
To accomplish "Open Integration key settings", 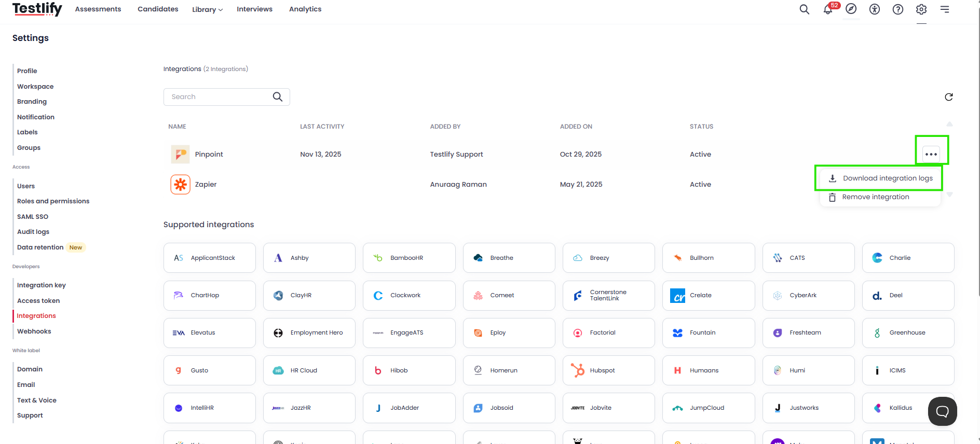I will (x=42, y=285).
